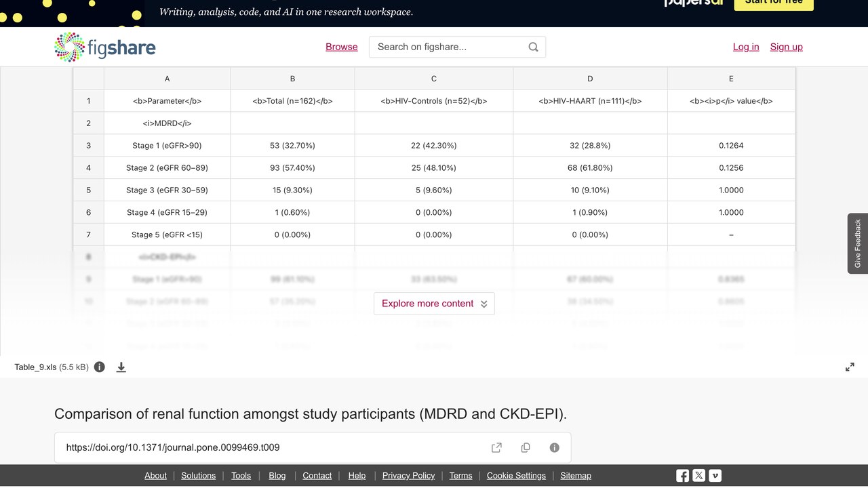
Task: Open the Solutions footer link
Action: pos(198,476)
